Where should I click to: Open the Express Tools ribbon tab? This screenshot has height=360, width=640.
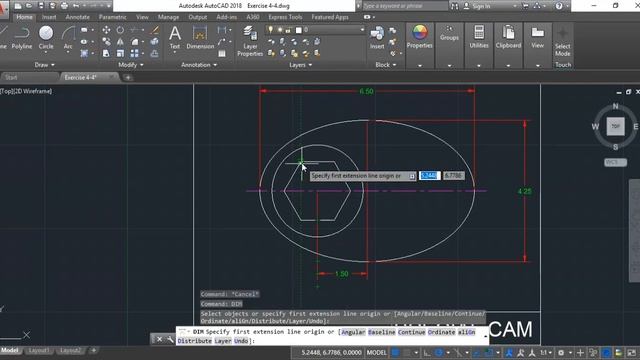pyautogui.click(x=285, y=17)
